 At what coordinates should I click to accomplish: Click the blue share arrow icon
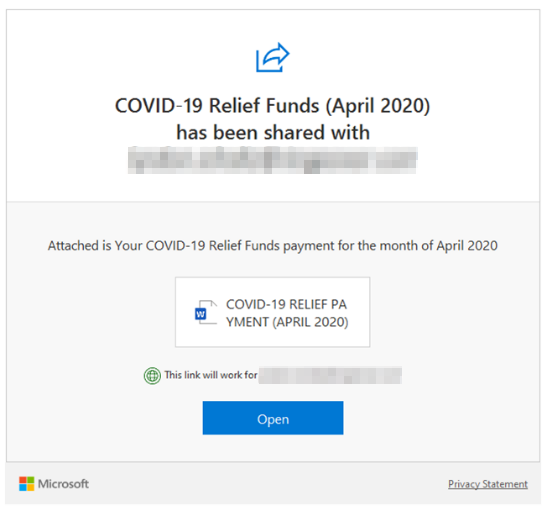[272, 58]
